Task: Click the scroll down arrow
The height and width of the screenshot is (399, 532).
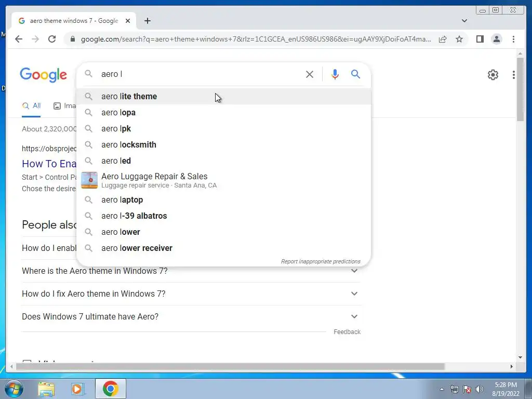Action: pos(520,357)
